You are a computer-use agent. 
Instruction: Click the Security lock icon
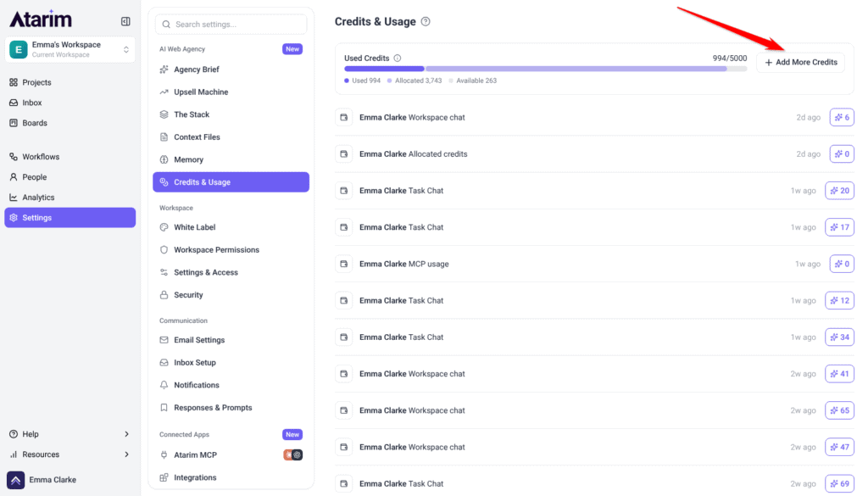[164, 295]
